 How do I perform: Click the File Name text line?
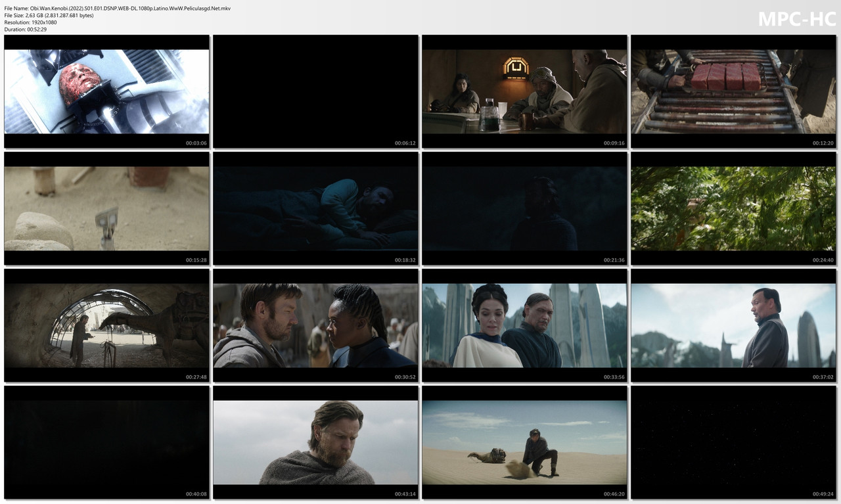pyautogui.click(x=117, y=9)
